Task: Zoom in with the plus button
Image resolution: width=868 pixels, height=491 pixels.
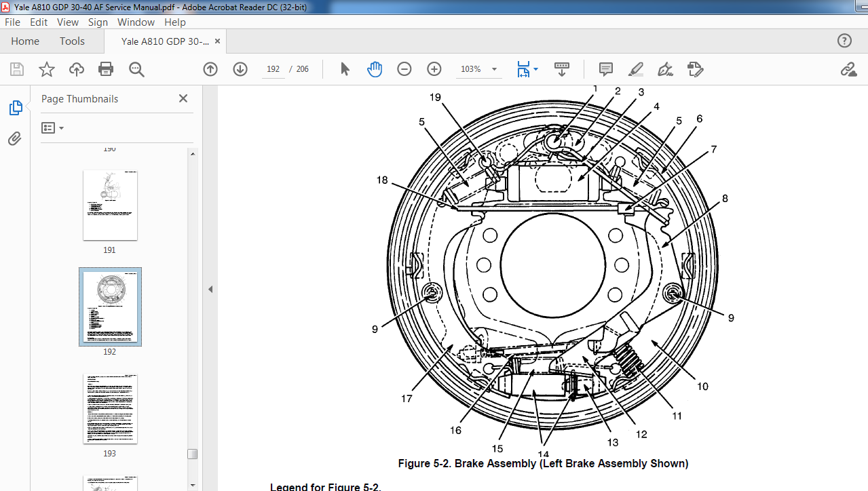Action: (434, 69)
